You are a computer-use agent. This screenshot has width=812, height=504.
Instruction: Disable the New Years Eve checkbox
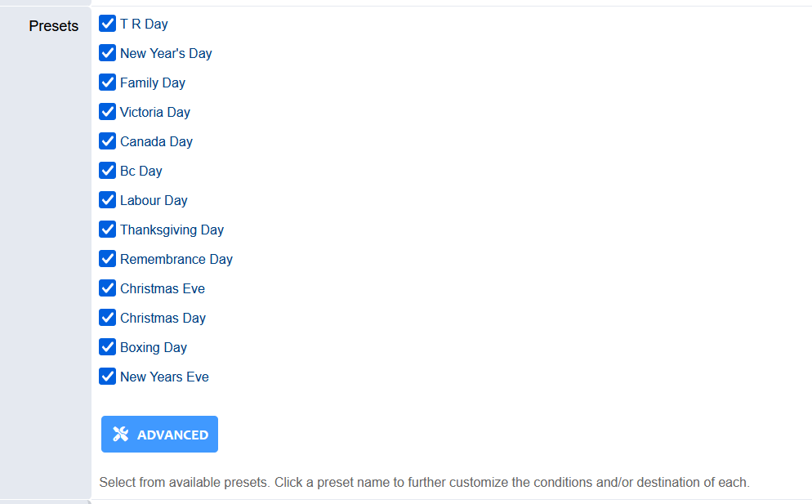click(x=107, y=377)
